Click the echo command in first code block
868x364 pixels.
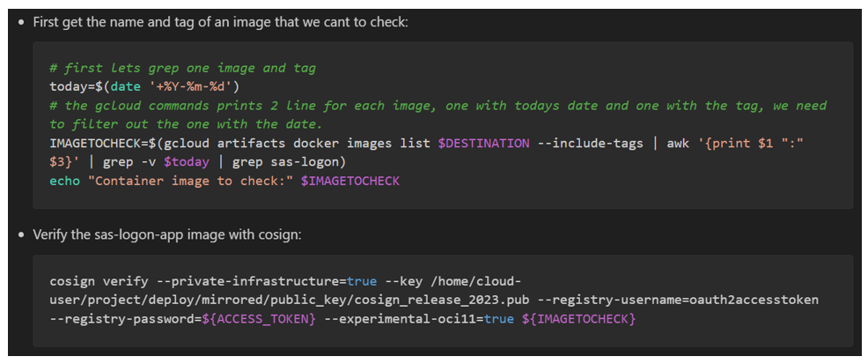[65, 181]
